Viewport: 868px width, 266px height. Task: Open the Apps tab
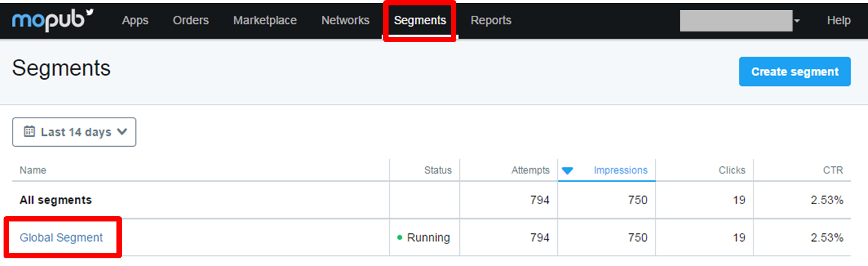coord(135,20)
